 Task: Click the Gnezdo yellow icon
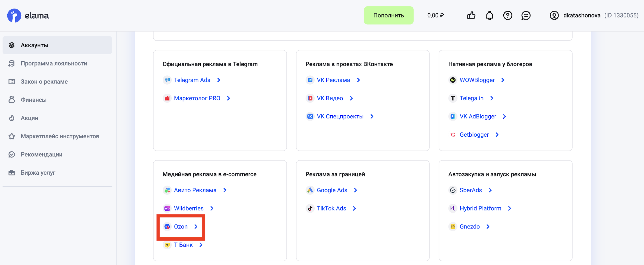pyautogui.click(x=453, y=227)
